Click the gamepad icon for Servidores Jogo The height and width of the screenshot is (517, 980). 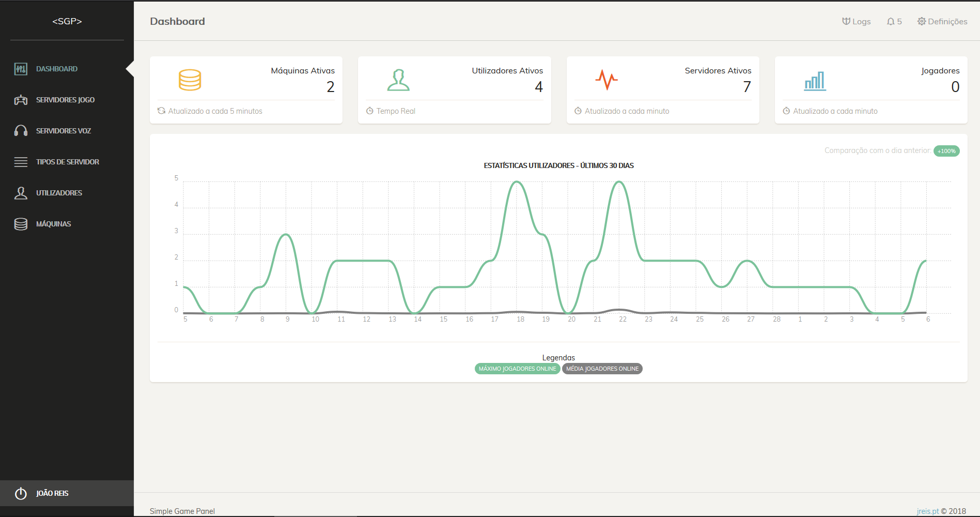[21, 100]
